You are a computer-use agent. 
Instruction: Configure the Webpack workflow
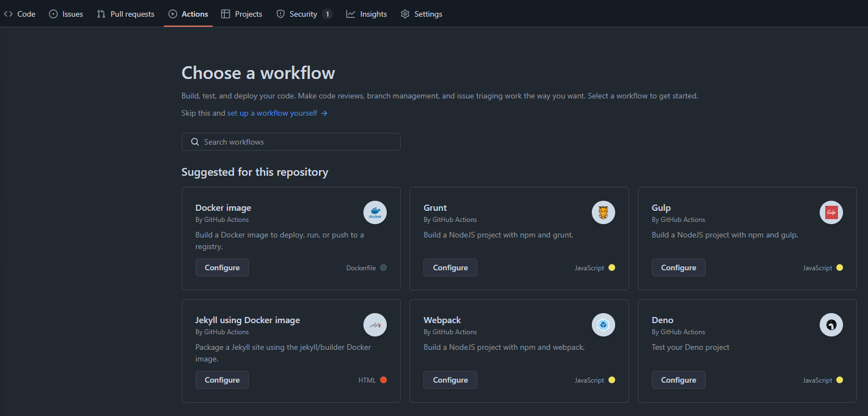(x=450, y=380)
